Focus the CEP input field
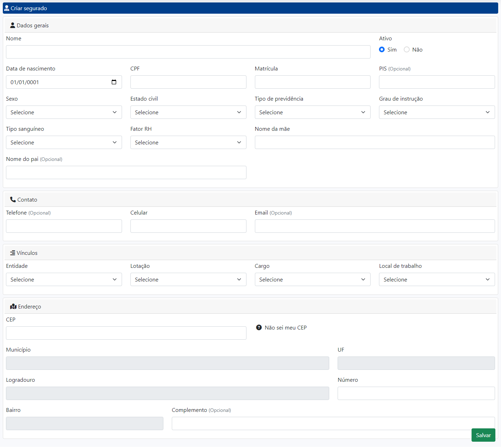This screenshot has height=448, width=501. (x=126, y=333)
